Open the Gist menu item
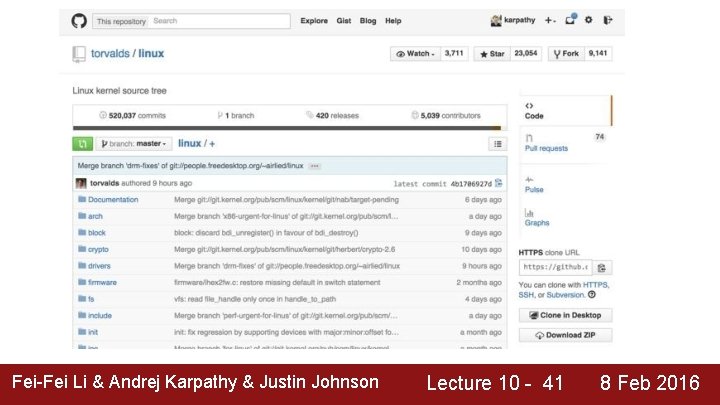Image resolution: width=720 pixels, height=405 pixels. [343, 21]
